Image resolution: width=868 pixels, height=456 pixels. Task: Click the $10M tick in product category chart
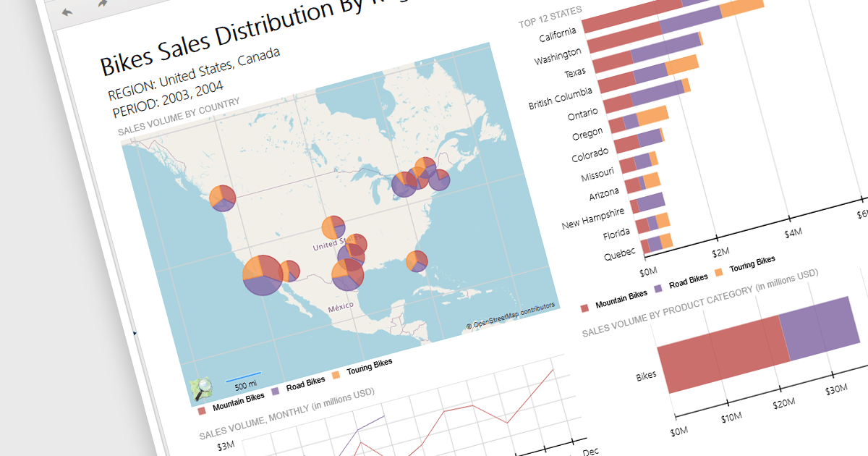pyautogui.click(x=731, y=416)
